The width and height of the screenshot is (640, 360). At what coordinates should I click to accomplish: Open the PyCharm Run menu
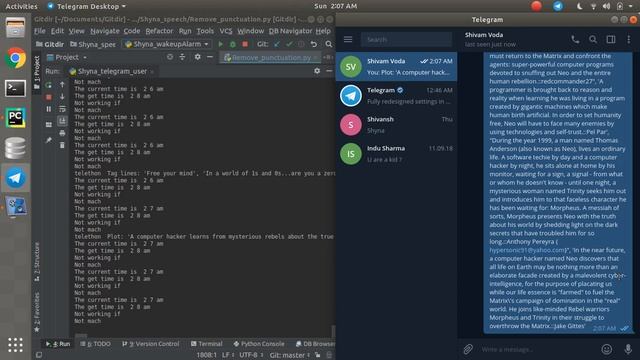click(x=185, y=31)
